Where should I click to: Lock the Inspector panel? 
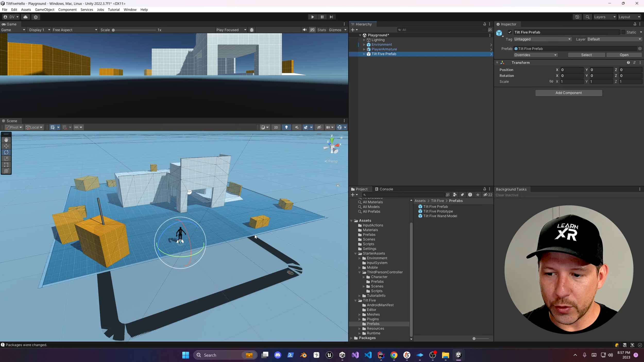click(635, 24)
